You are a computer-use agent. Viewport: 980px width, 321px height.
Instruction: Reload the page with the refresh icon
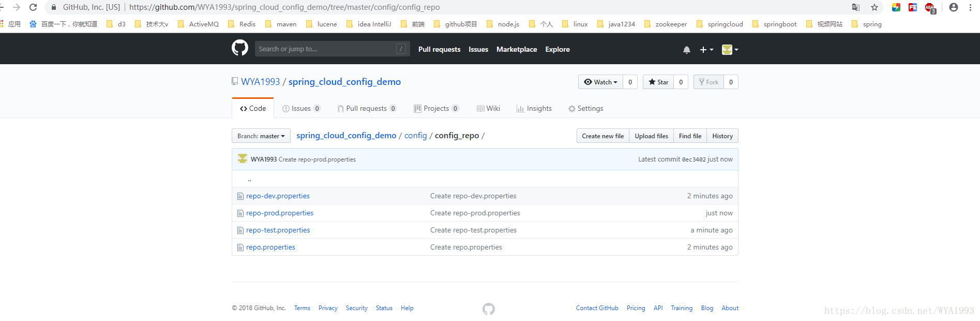click(33, 7)
